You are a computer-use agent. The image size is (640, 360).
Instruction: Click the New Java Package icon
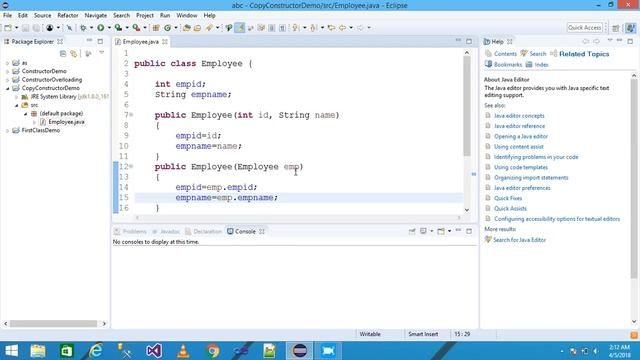156,28
